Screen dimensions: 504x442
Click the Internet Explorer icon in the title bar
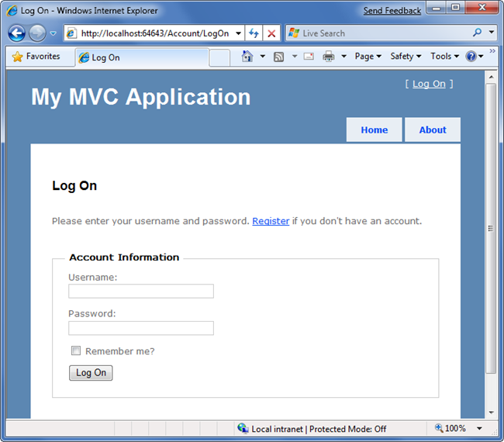12,11
